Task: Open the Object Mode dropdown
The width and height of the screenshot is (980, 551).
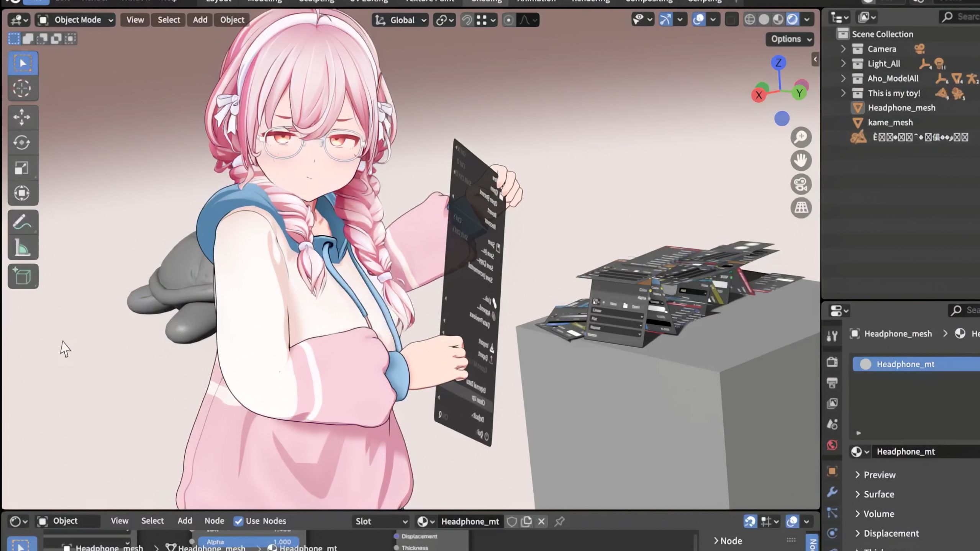Action: (76, 20)
